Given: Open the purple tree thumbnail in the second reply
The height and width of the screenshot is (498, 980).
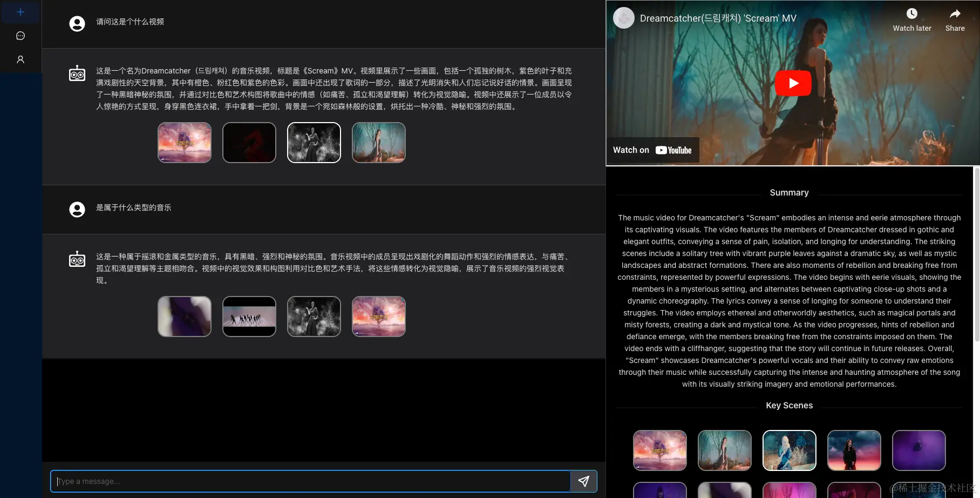Looking at the screenshot, I should coord(379,317).
